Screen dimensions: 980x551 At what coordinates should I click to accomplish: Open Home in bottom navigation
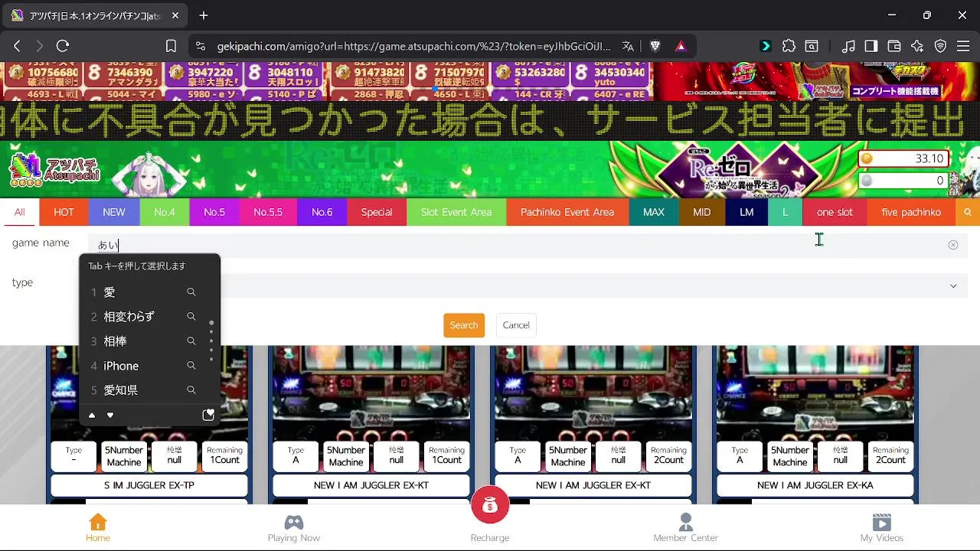[98, 528]
